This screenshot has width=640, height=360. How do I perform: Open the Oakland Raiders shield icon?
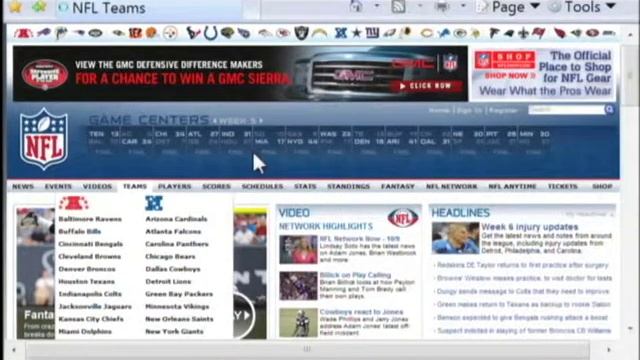point(301,33)
